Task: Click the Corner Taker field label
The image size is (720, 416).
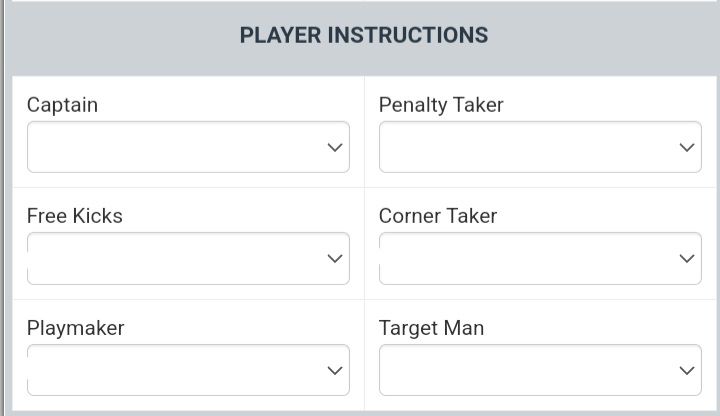Action: point(438,216)
